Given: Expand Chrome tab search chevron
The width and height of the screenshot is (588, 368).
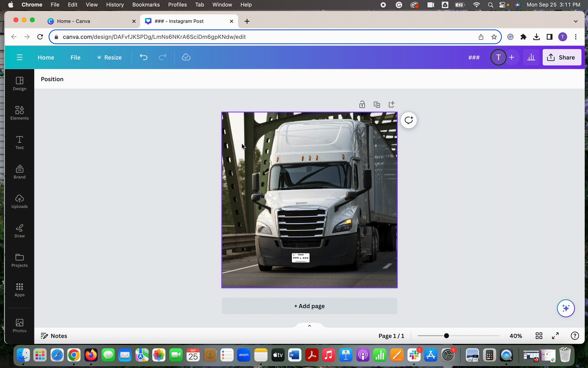Looking at the screenshot, I should point(576,21).
